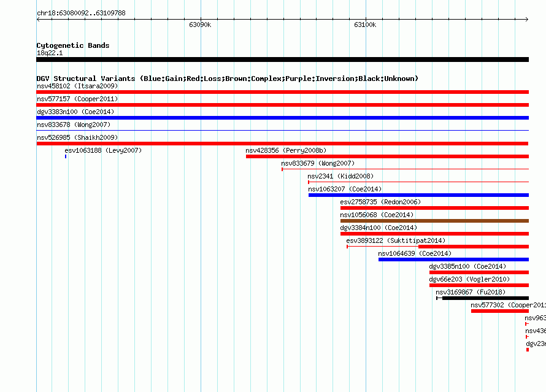
Task: Click the small blue esv1063188 marker
Action: tap(66, 156)
